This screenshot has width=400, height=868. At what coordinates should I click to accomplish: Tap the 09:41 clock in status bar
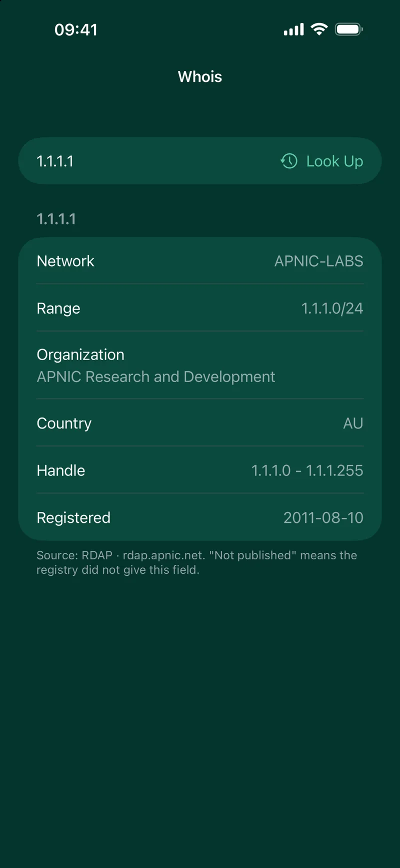click(x=76, y=30)
